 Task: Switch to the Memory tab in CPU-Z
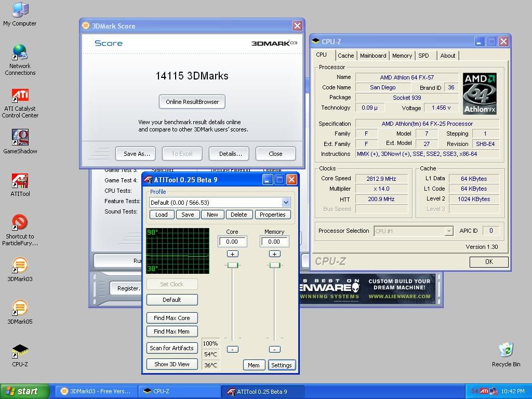click(x=402, y=56)
